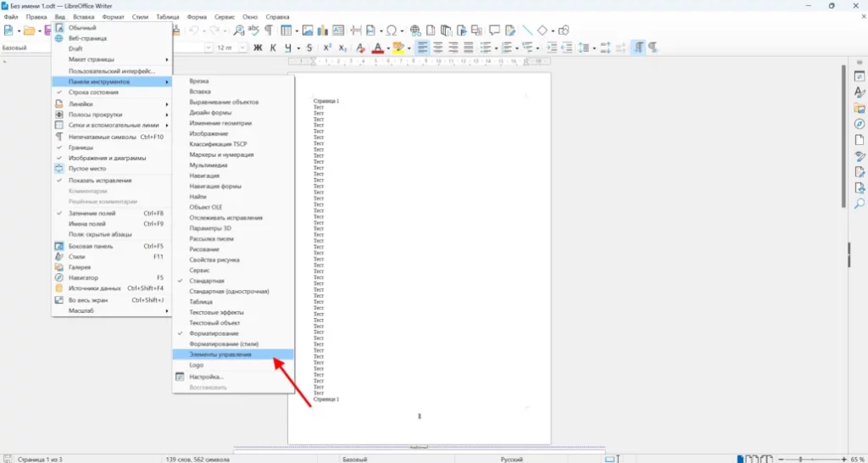Click the Bold Ж button
Viewport: 868px width, 463px height.
tap(258, 47)
